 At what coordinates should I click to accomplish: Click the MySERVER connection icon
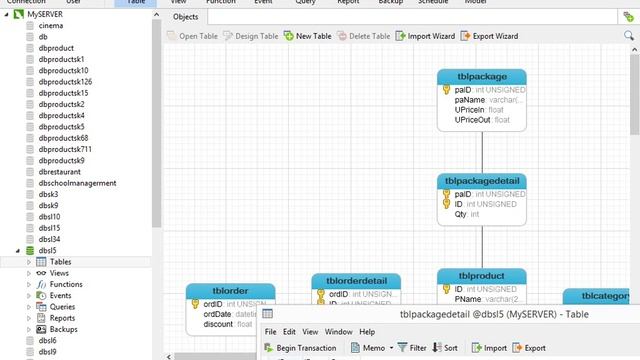(18, 14)
